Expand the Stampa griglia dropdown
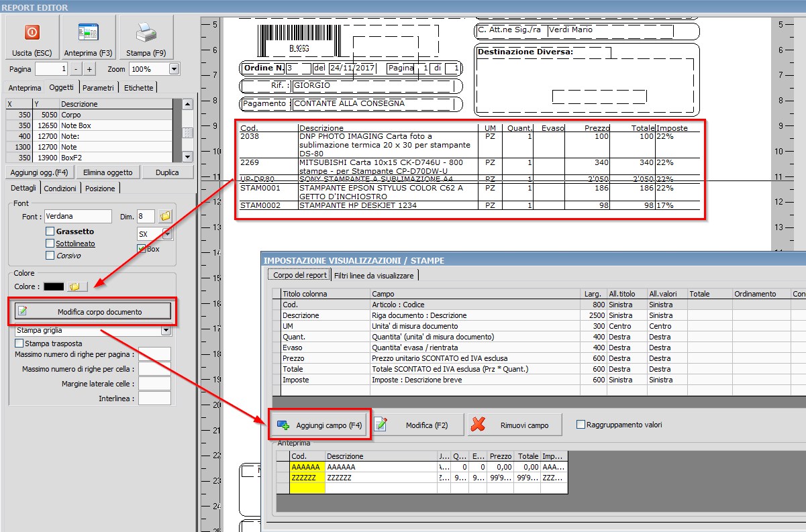The width and height of the screenshot is (806, 532). click(166, 330)
